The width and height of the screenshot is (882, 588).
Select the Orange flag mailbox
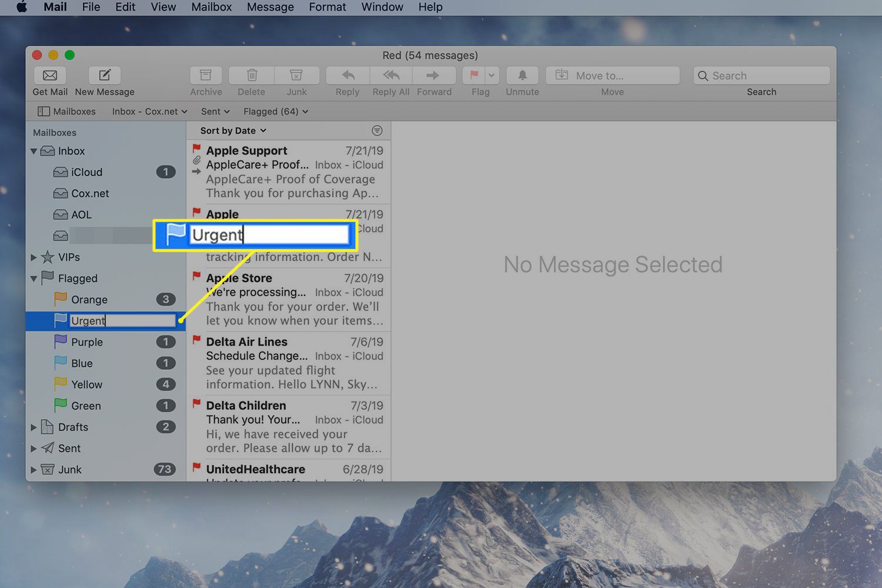pyautogui.click(x=106, y=300)
